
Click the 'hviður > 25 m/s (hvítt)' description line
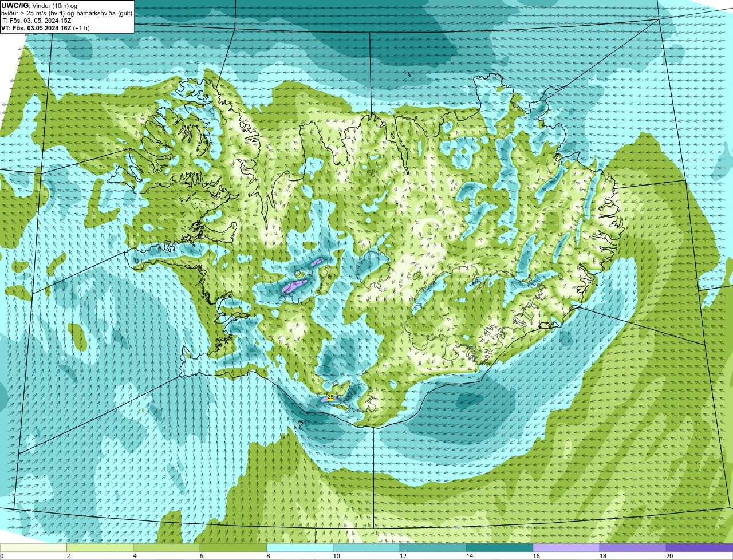click(66, 13)
